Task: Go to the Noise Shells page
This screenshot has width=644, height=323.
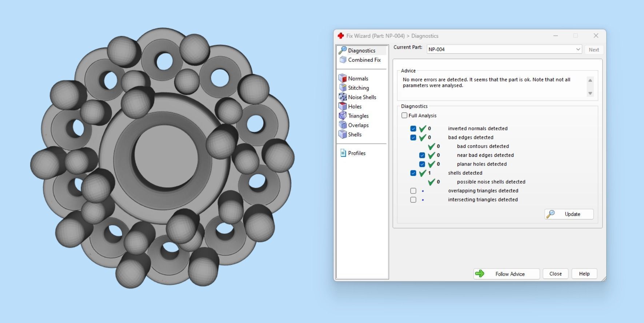Action: click(362, 97)
